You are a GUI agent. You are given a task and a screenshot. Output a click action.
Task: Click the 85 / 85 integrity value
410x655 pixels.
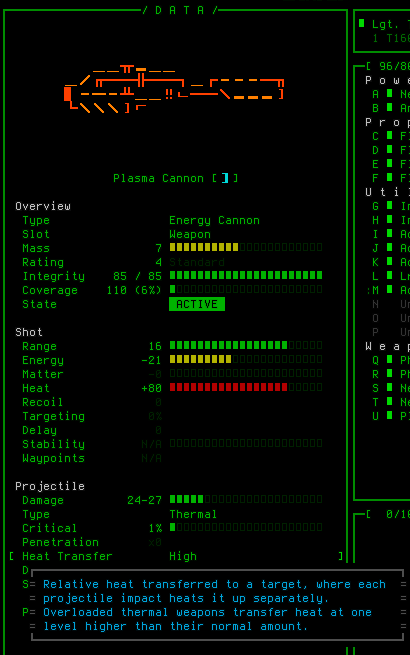(137, 276)
